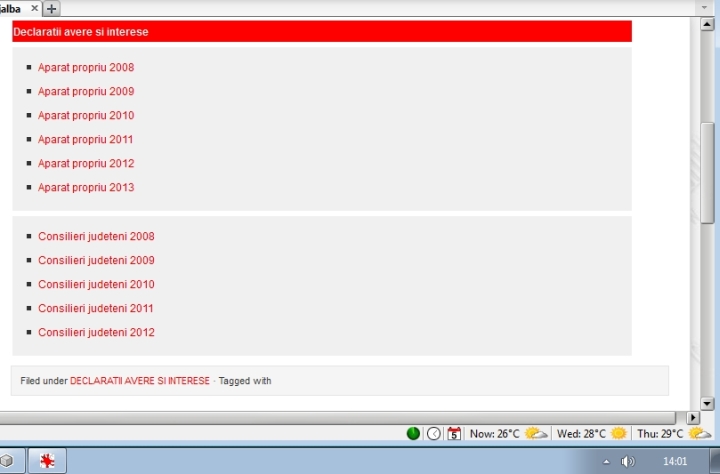Screen dimensions: 720x474
Task: Click the horizontal scrollbar right arrow
Action: 693,417
